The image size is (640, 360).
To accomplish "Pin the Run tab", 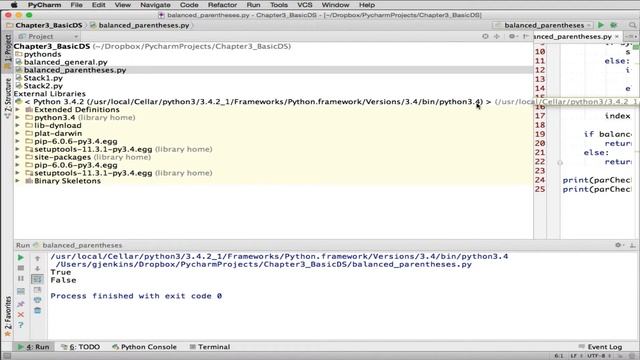I will [20, 304].
